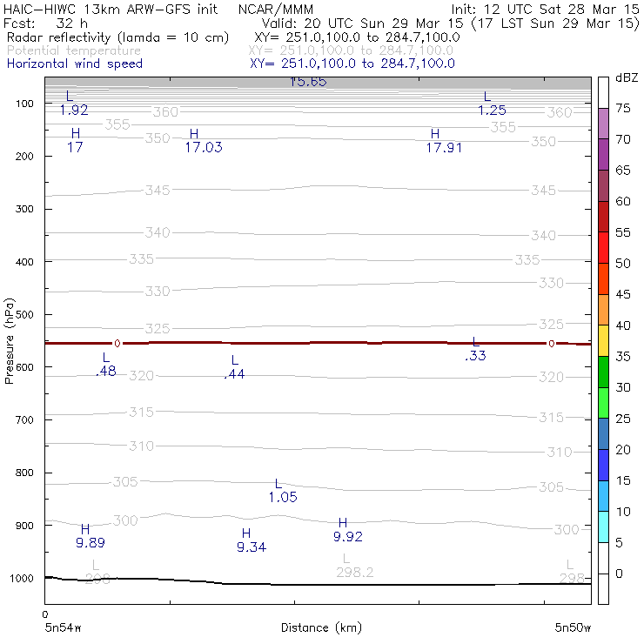The width and height of the screenshot is (644, 644).
Task: Click the 75 dBZ color bar segment
Action: click(x=603, y=93)
